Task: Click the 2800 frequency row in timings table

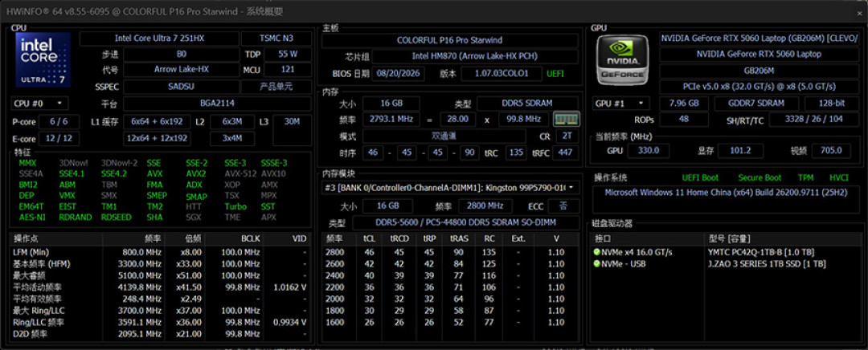Action: 450,252
